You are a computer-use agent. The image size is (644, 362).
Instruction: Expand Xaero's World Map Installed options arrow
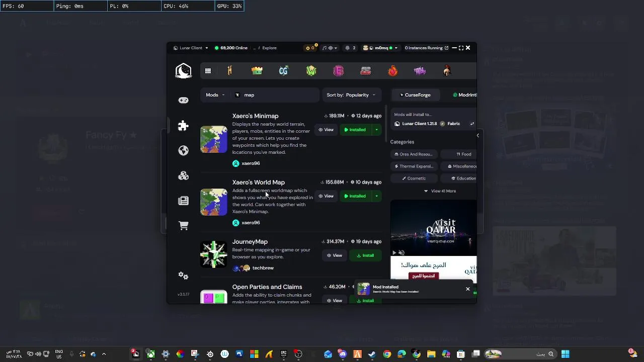tap(376, 196)
